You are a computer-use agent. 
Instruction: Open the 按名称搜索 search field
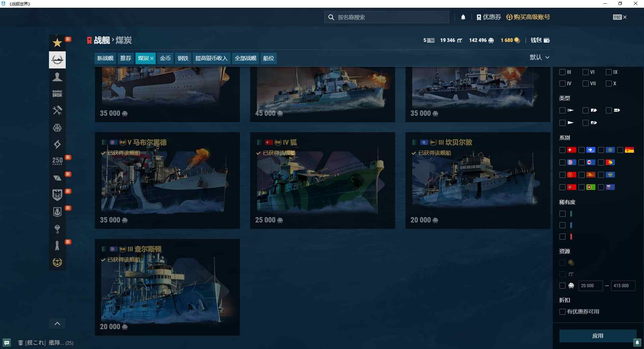[386, 17]
